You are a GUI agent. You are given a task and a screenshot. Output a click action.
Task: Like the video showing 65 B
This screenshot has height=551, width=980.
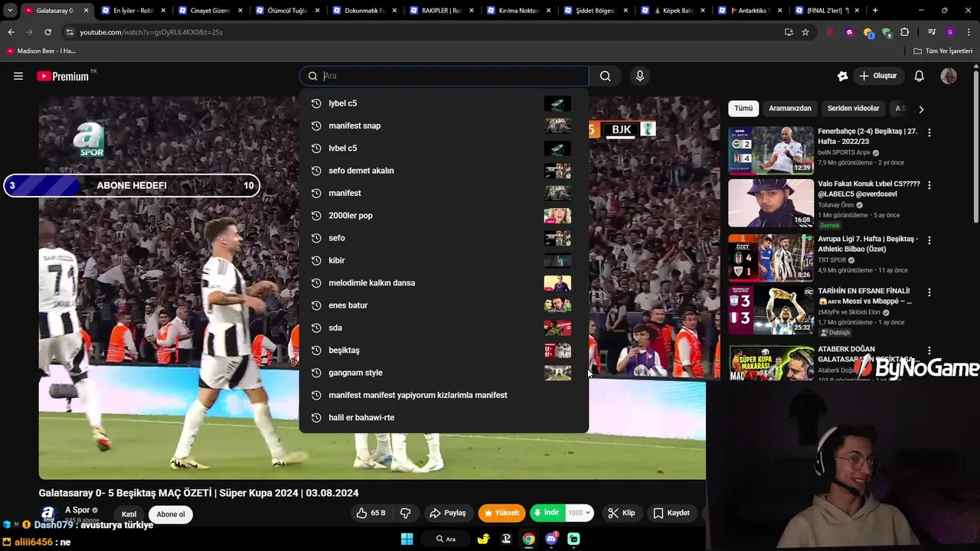click(x=371, y=513)
